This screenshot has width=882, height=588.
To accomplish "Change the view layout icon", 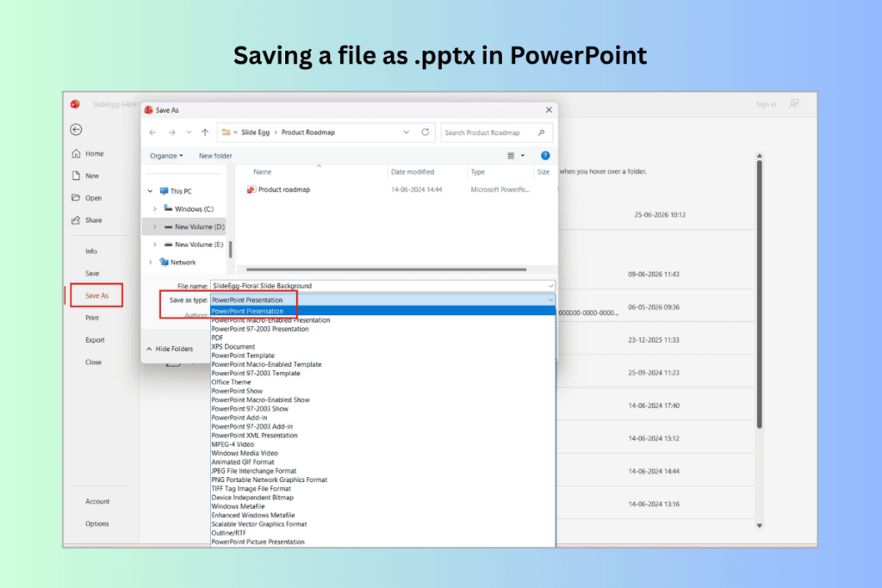I will (511, 156).
